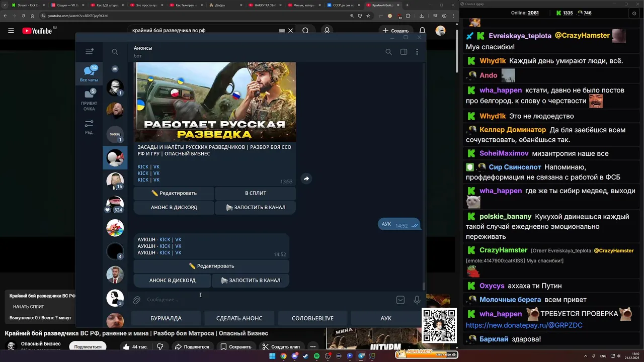Click 'Поделиться' share button

point(192,346)
